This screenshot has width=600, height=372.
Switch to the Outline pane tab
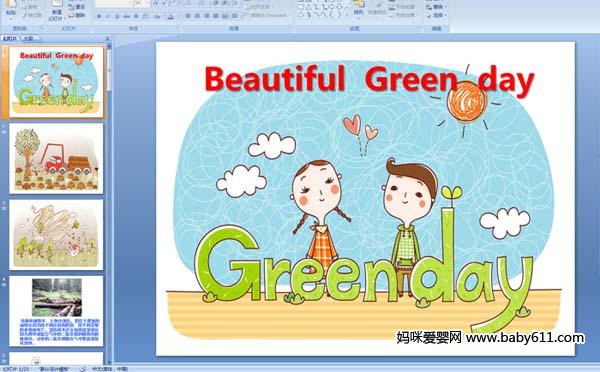point(29,38)
